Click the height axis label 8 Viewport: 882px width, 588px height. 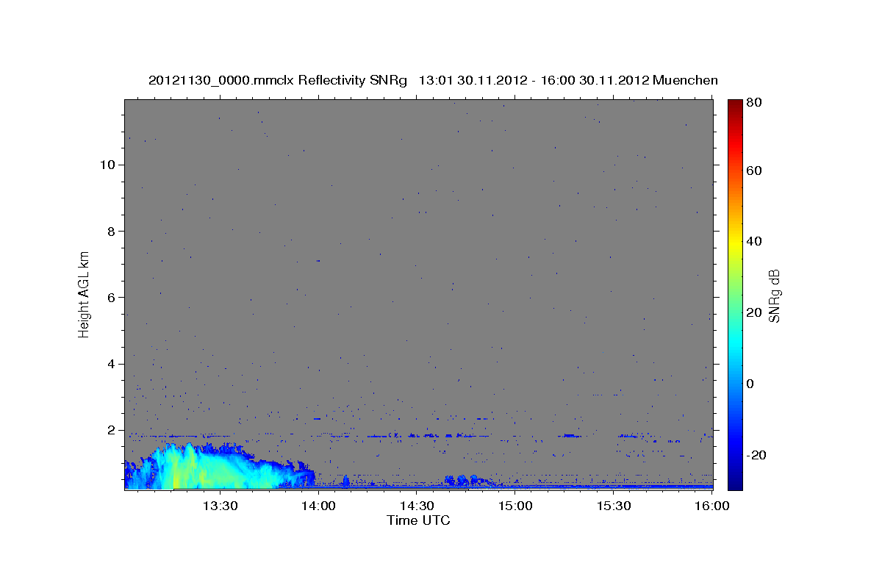point(112,231)
